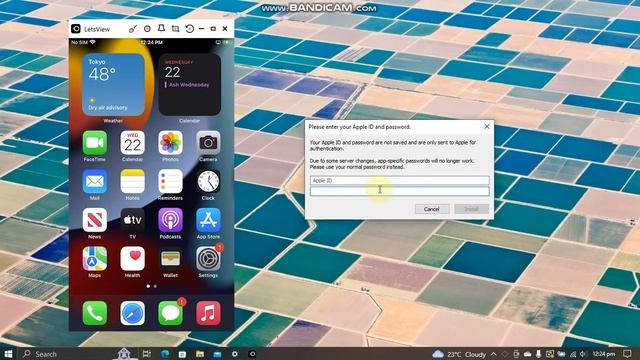Launch Microsoft Edge from taskbar
This screenshot has width=640, height=360.
click(x=165, y=354)
